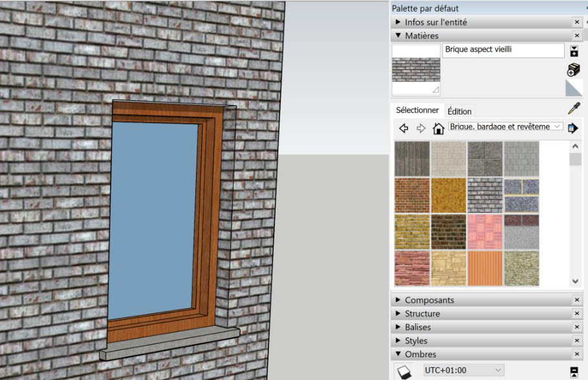Toggle shadows display button in Ombres
Viewport: 588px width, 380px height.
pos(404,371)
